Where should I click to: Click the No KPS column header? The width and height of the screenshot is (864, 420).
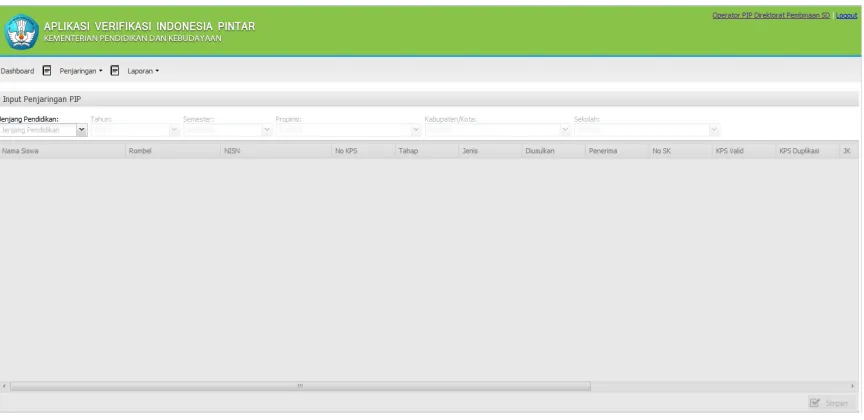(364, 151)
